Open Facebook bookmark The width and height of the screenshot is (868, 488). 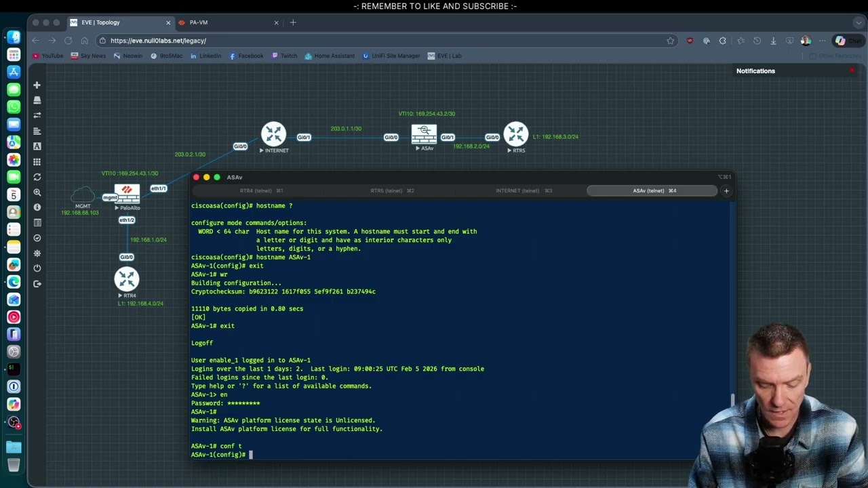click(x=246, y=56)
